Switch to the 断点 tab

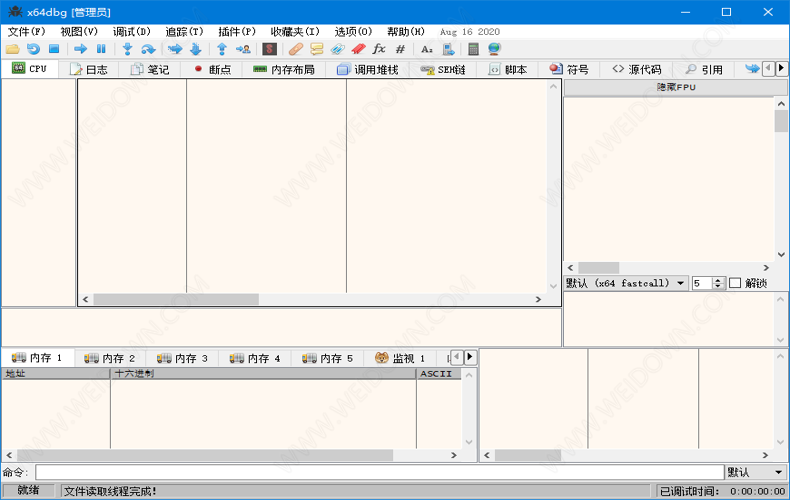[212, 69]
